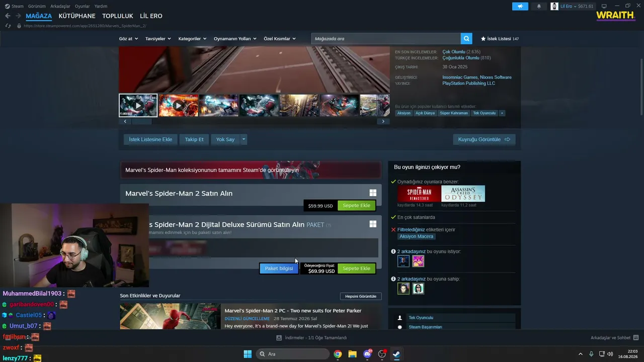
Task: Open Insomniac Games developer link
Action: [459, 77]
